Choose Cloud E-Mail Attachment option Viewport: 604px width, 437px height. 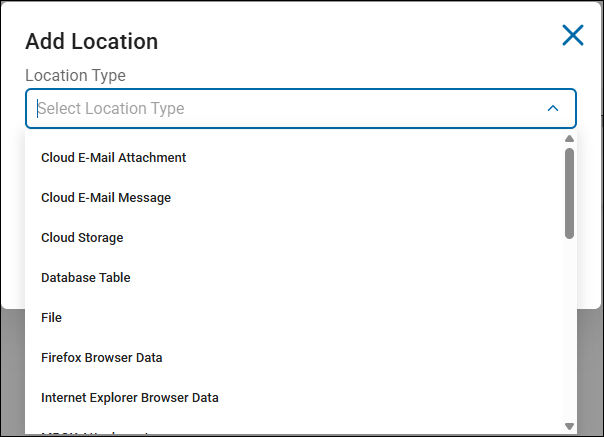click(114, 158)
